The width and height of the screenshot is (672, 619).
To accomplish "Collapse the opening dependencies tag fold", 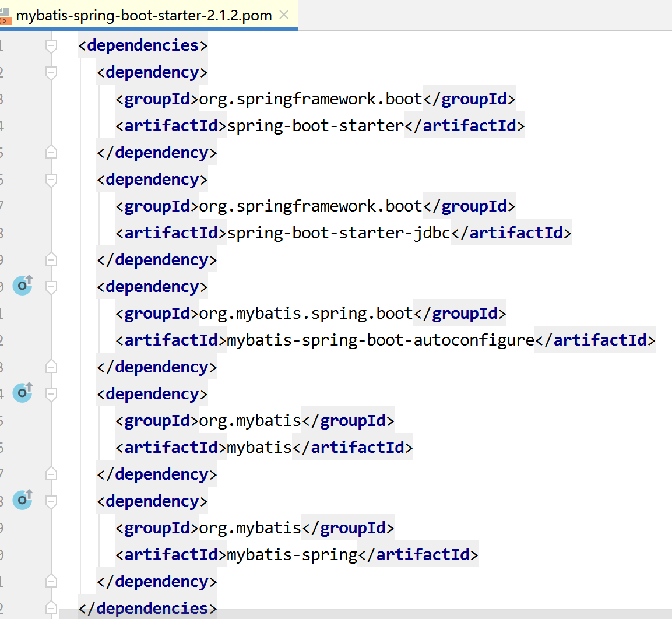I will point(51,46).
